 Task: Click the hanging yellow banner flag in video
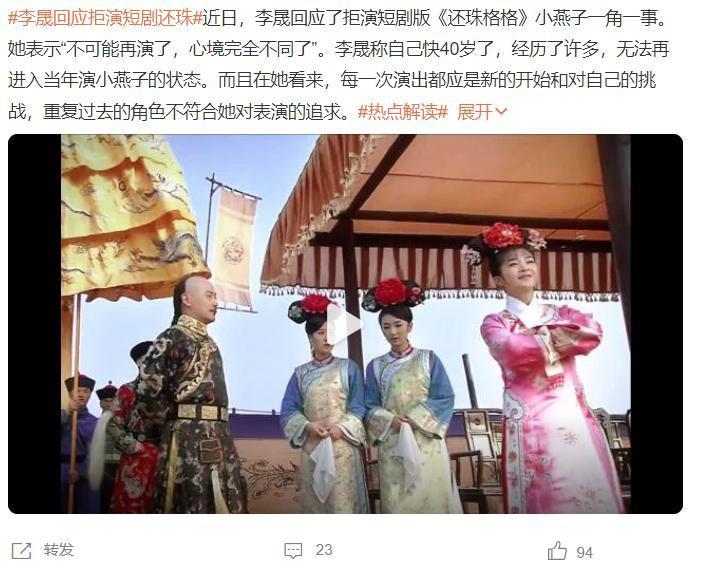pyautogui.click(x=234, y=247)
